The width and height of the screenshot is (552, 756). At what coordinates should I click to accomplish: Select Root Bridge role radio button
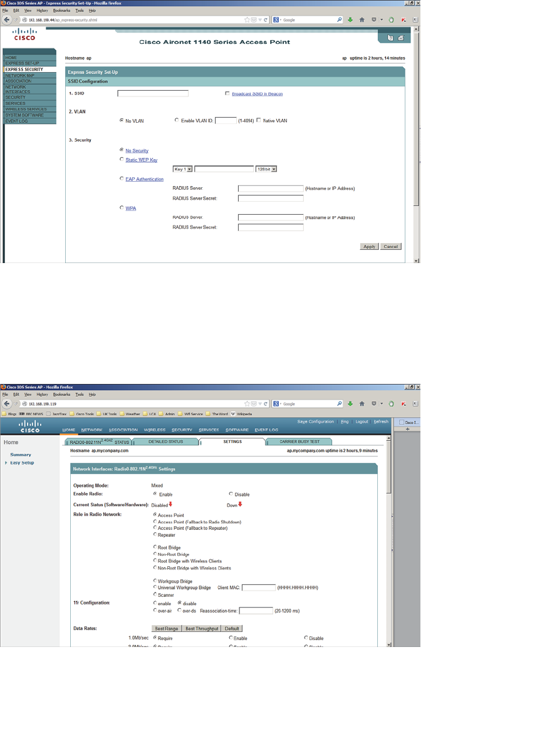[x=155, y=547]
